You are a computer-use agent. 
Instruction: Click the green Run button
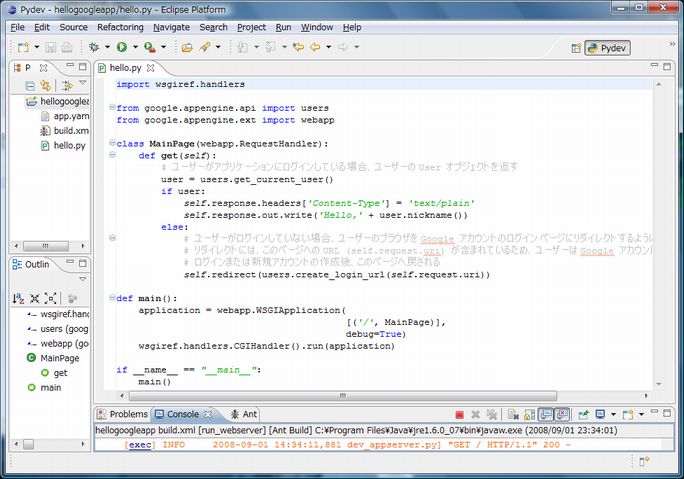121,47
